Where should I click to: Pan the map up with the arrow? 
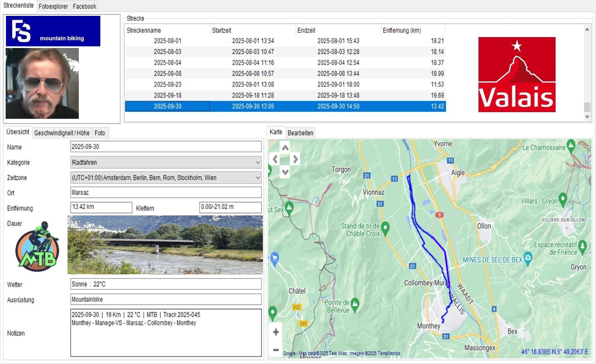tap(285, 148)
